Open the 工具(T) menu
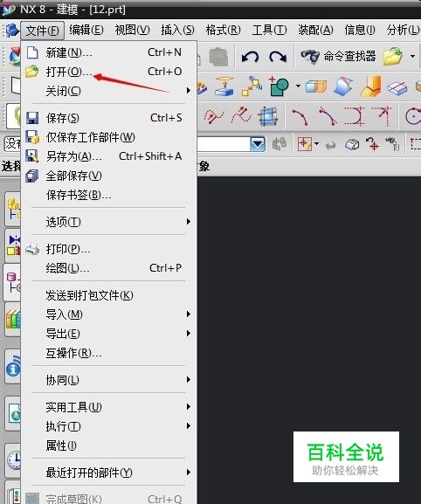The width and height of the screenshot is (421, 504). pyautogui.click(x=269, y=31)
